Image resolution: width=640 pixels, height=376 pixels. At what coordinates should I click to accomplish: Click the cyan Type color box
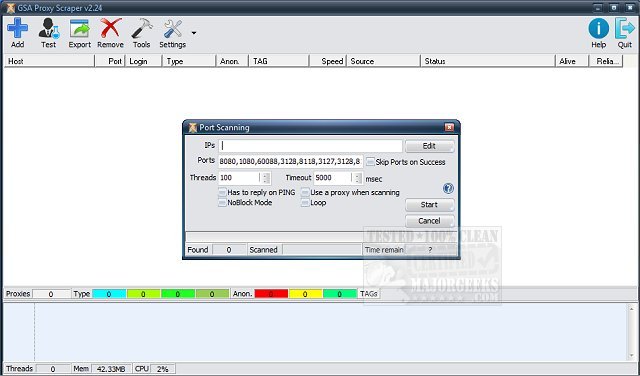click(x=109, y=294)
